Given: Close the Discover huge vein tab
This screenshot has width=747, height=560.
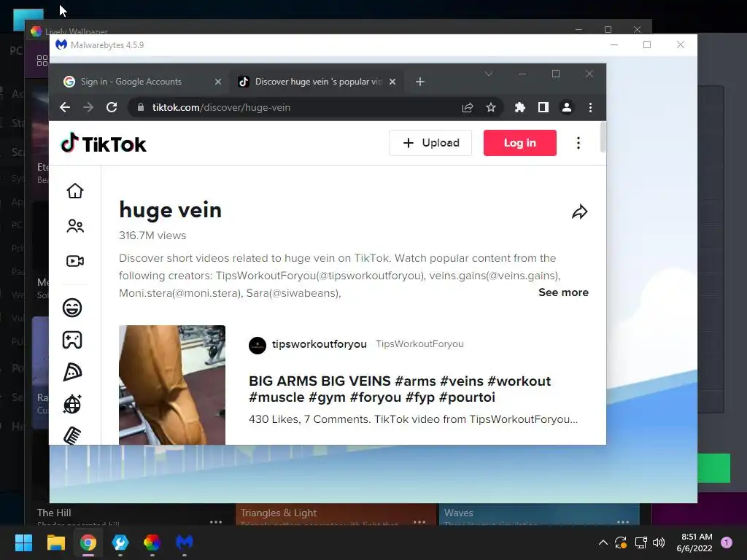Looking at the screenshot, I should (392, 82).
